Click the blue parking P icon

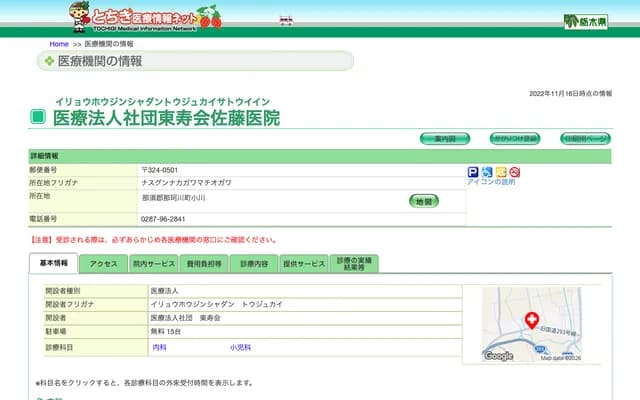473,172
